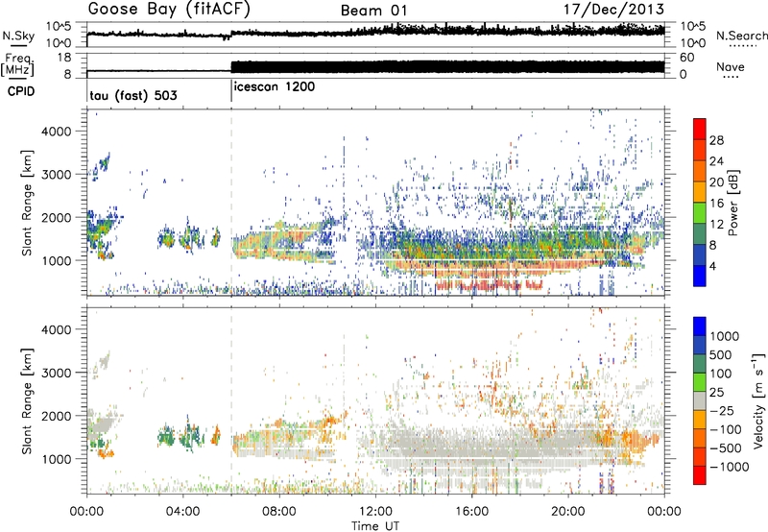Image resolution: width=768 pixels, height=532 pixels.
Task: Click the "-25" velocity colorbar value
Action: pyautogui.click(x=722, y=411)
